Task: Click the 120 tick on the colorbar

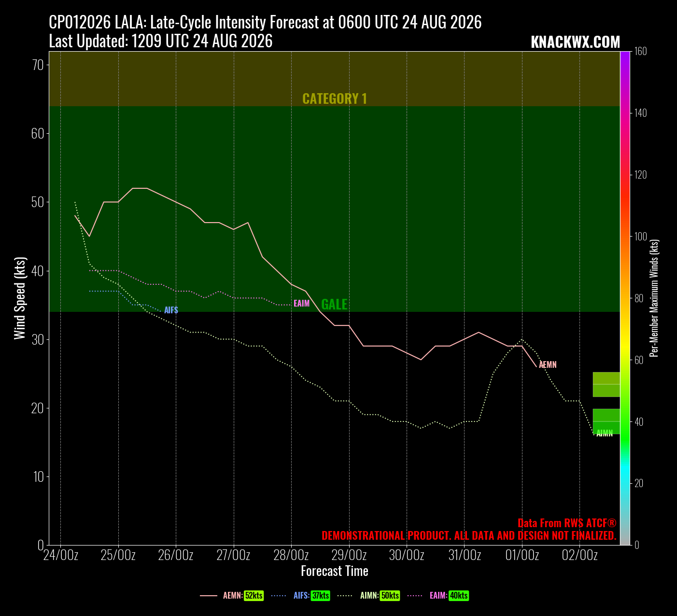Action: pos(640,175)
